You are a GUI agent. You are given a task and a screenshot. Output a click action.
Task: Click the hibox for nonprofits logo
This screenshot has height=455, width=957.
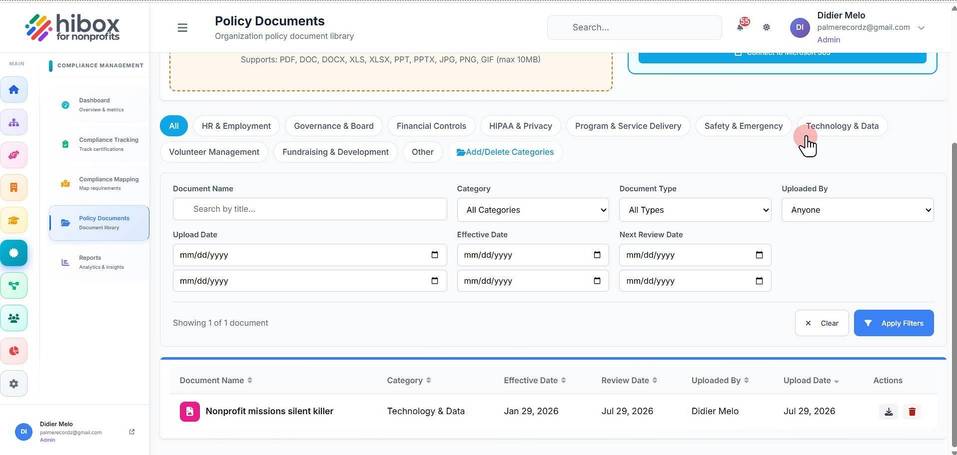pos(72,28)
